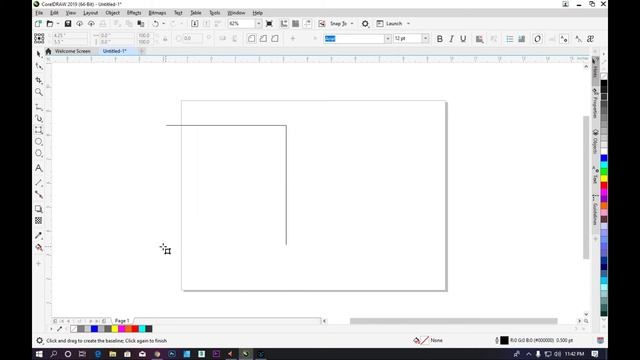The width and height of the screenshot is (640, 360).
Task: Toggle the interactive OpenType button
Action: click(538, 39)
